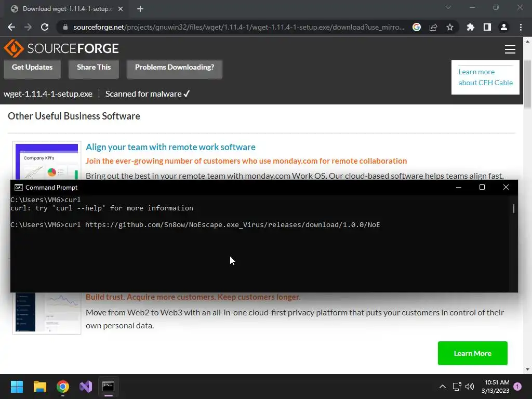The image size is (532, 399).
Task: Open Chrome extensions puzzle icon
Action: [471, 27]
